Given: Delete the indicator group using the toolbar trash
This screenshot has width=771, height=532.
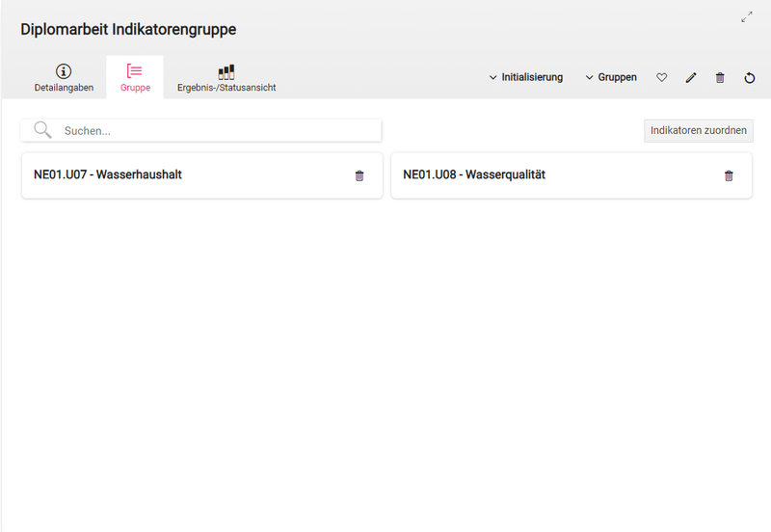Looking at the screenshot, I should coord(720,77).
